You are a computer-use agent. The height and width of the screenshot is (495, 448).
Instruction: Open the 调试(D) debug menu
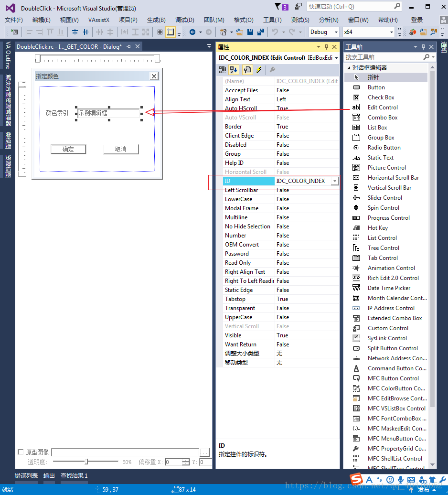point(184,20)
